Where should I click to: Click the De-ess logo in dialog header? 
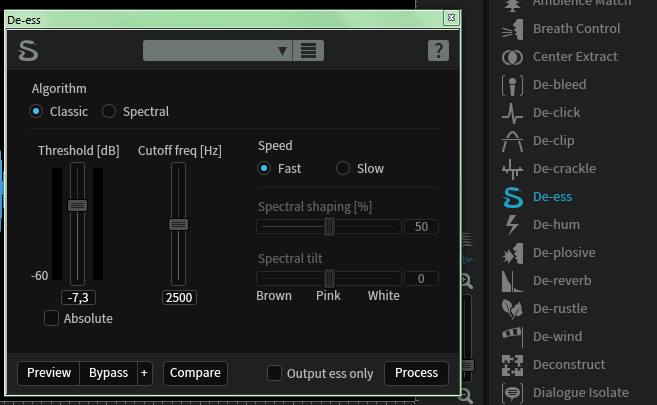[28, 51]
